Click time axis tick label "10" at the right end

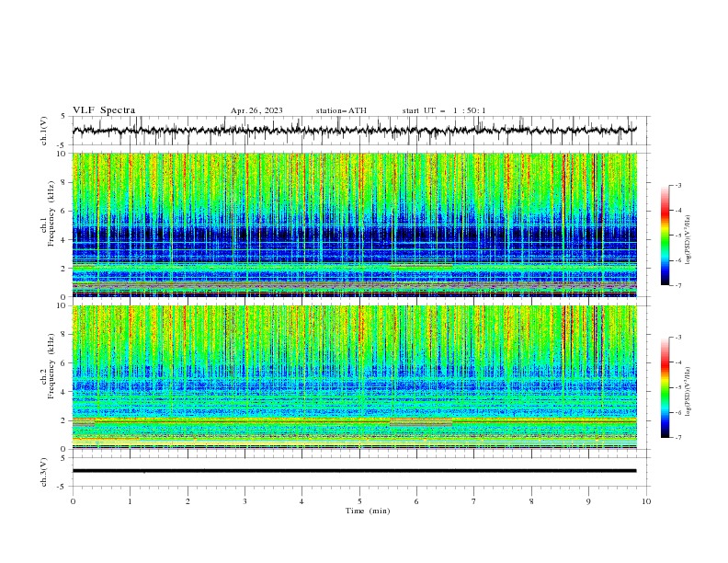tap(646, 501)
